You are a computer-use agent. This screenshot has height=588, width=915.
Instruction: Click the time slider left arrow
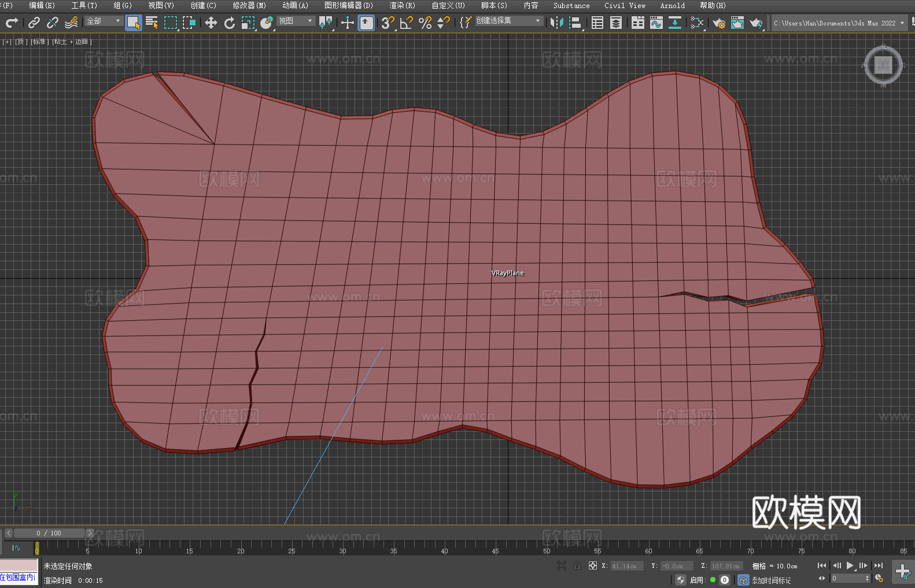tap(8, 533)
